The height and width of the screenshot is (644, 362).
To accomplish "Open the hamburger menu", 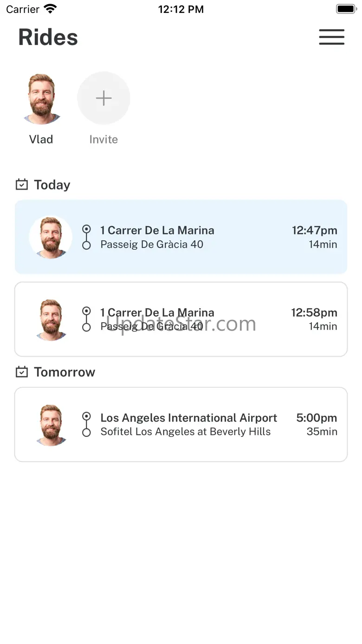I will pyautogui.click(x=331, y=37).
